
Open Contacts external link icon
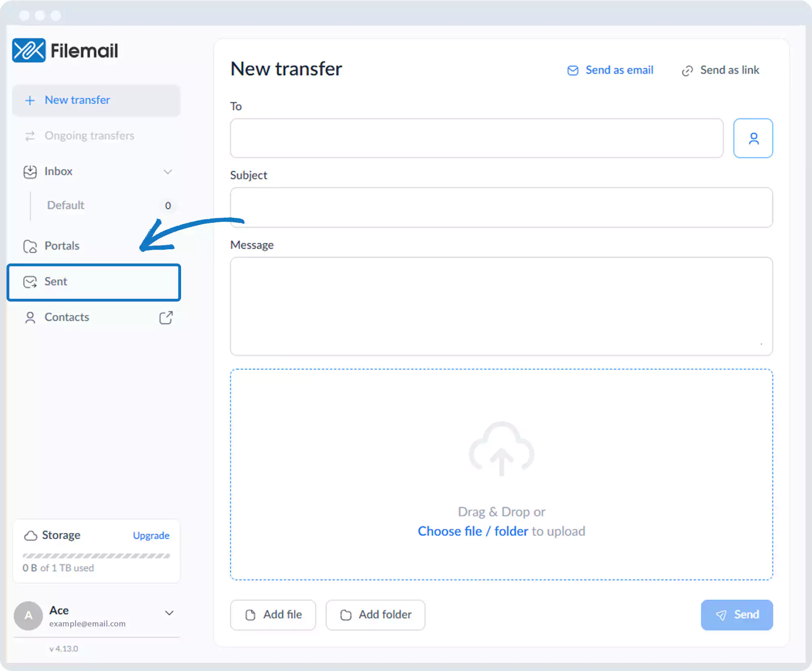166,317
